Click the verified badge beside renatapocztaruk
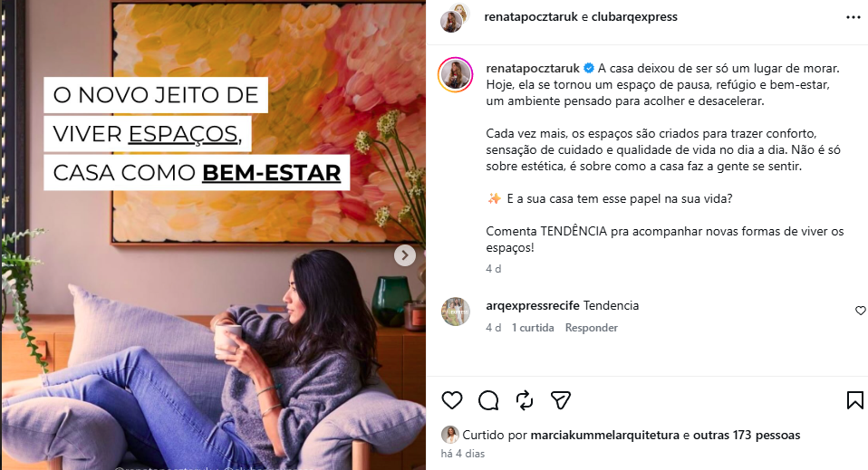This screenshot has height=470, width=868. click(x=588, y=68)
